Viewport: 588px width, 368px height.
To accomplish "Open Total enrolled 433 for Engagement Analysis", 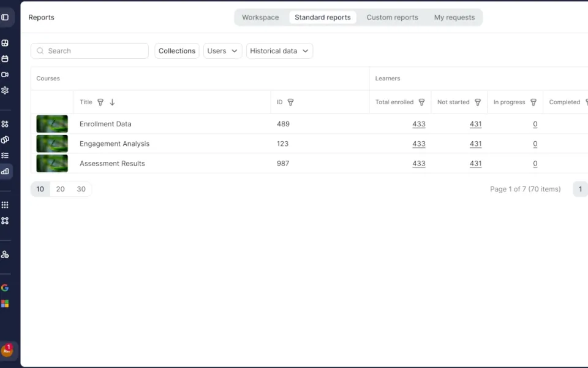I will [x=419, y=144].
